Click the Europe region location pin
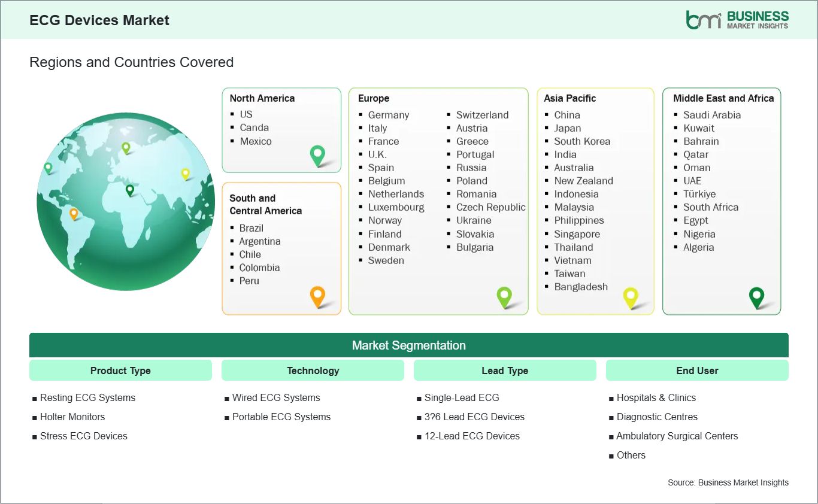 click(505, 297)
